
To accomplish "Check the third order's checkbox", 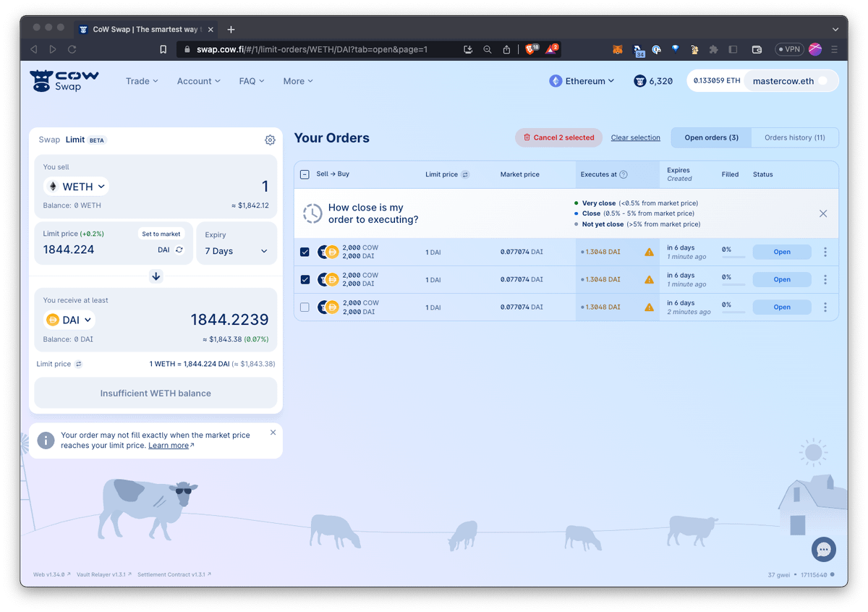I will [x=305, y=307].
